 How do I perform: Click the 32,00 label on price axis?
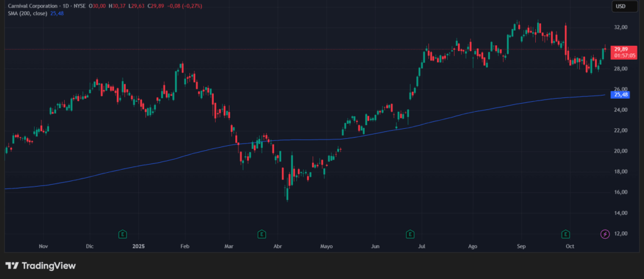(x=620, y=28)
